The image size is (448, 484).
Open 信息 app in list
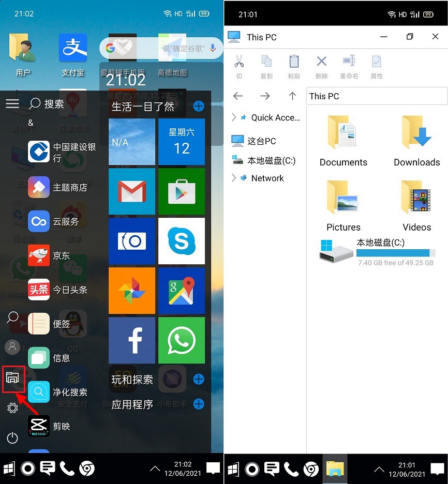(x=49, y=358)
